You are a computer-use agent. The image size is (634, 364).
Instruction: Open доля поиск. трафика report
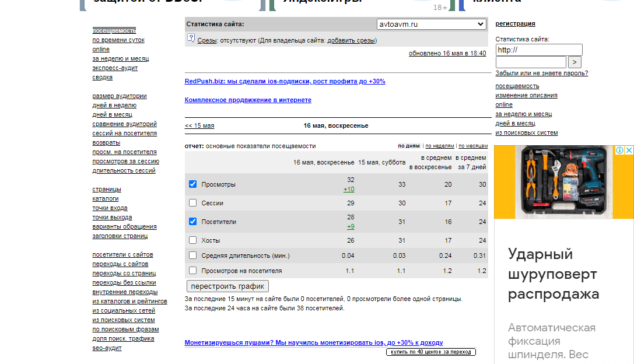(123, 338)
